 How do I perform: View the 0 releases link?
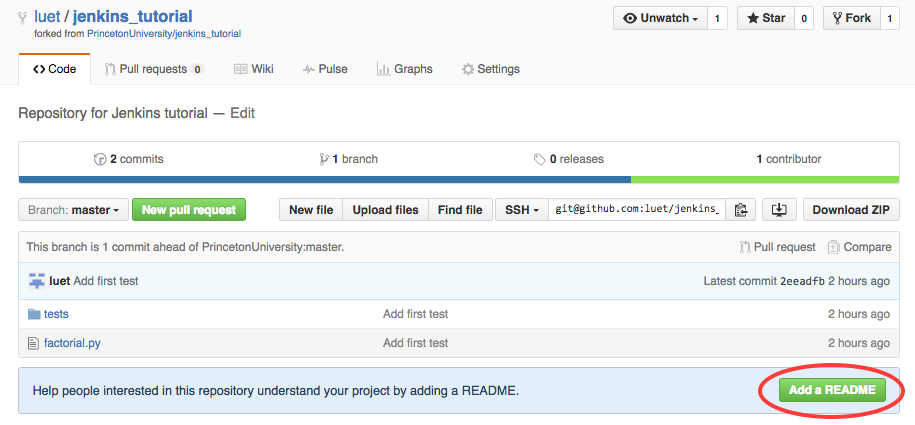(569, 159)
